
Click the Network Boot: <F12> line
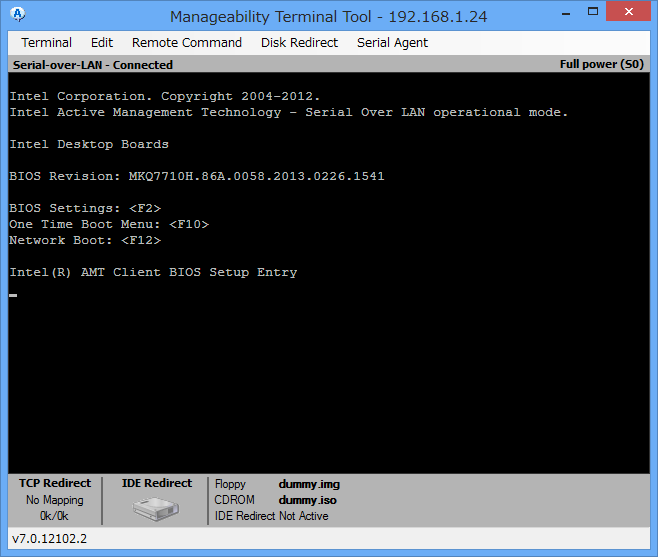[85, 240]
